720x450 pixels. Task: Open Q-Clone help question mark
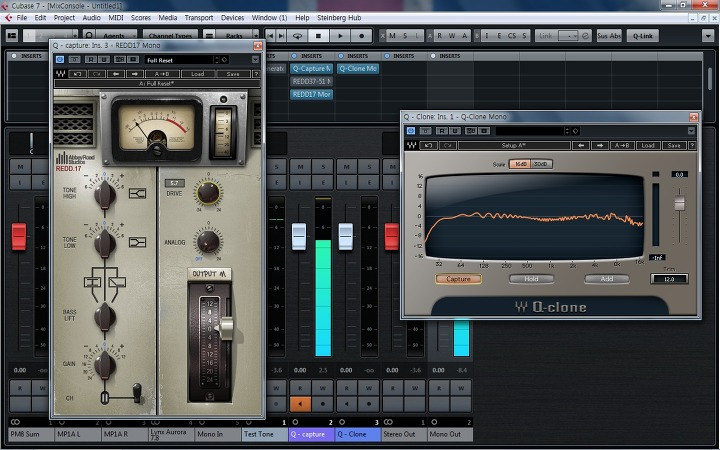(x=692, y=145)
